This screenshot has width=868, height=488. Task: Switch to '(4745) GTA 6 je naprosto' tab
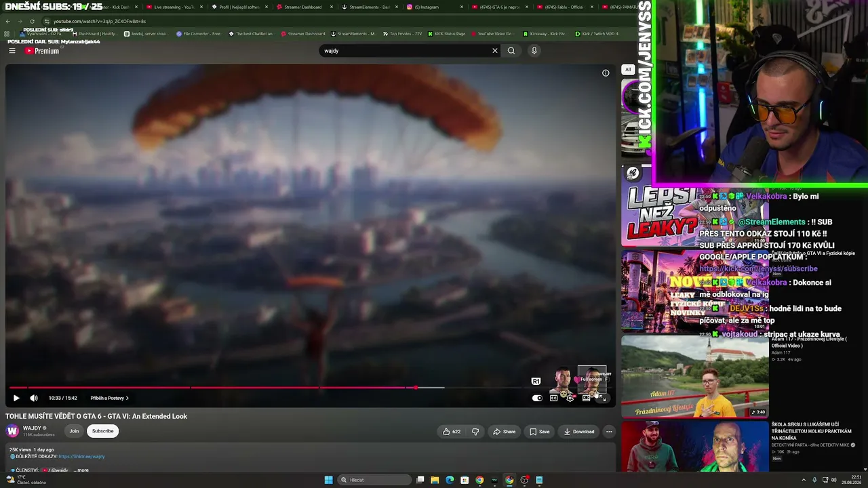coord(500,7)
